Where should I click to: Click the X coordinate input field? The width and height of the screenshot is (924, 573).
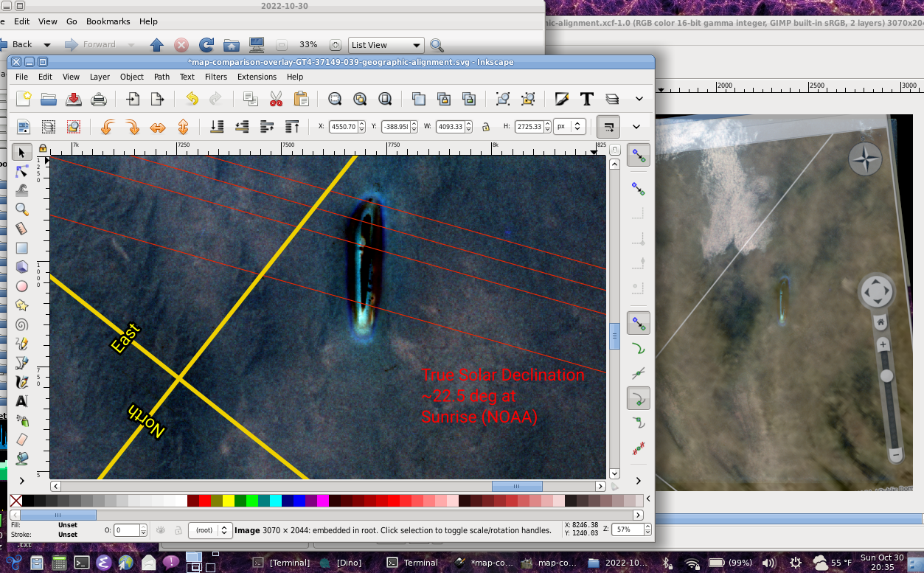tap(343, 127)
